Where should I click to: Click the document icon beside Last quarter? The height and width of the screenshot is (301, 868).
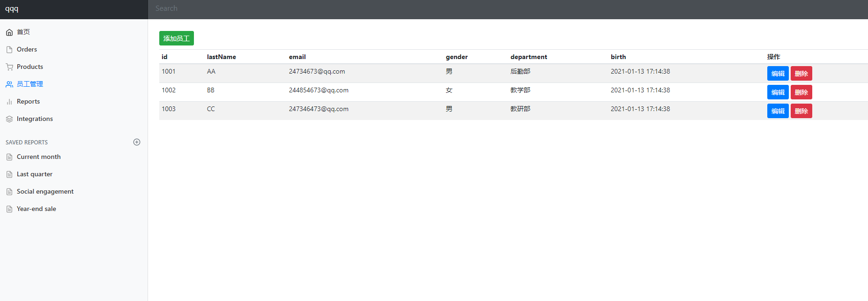pos(9,174)
